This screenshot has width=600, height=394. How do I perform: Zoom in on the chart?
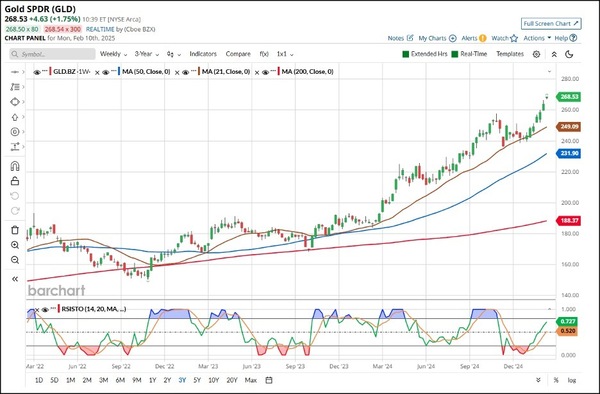click(x=15, y=245)
